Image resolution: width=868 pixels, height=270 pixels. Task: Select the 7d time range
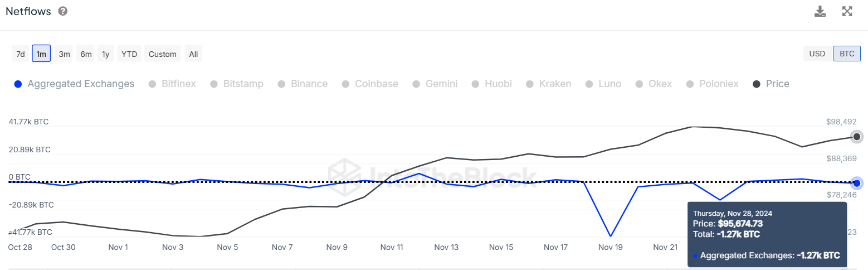click(21, 54)
